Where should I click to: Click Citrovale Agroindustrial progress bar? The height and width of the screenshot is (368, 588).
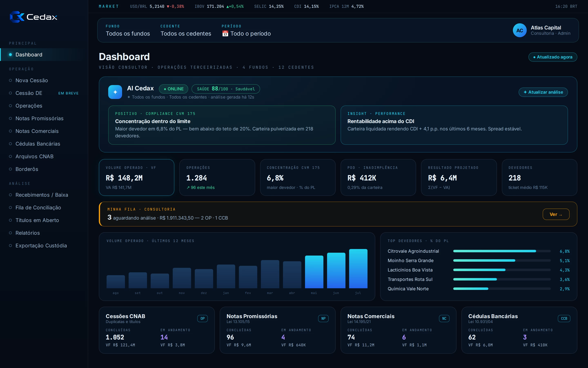coord(502,251)
